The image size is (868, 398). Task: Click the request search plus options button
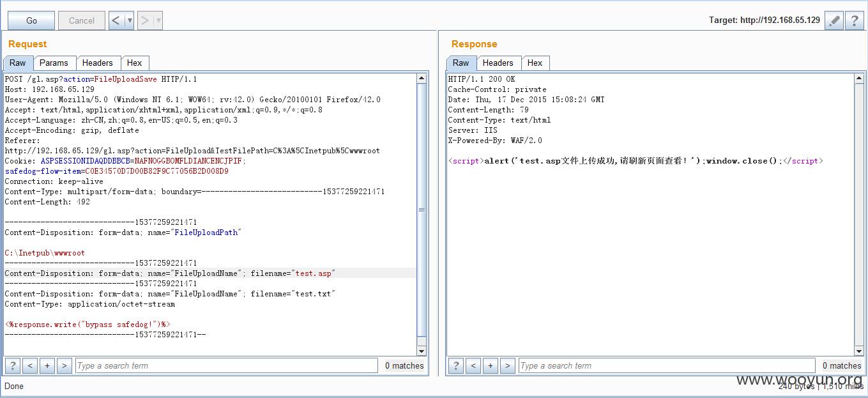point(47,365)
